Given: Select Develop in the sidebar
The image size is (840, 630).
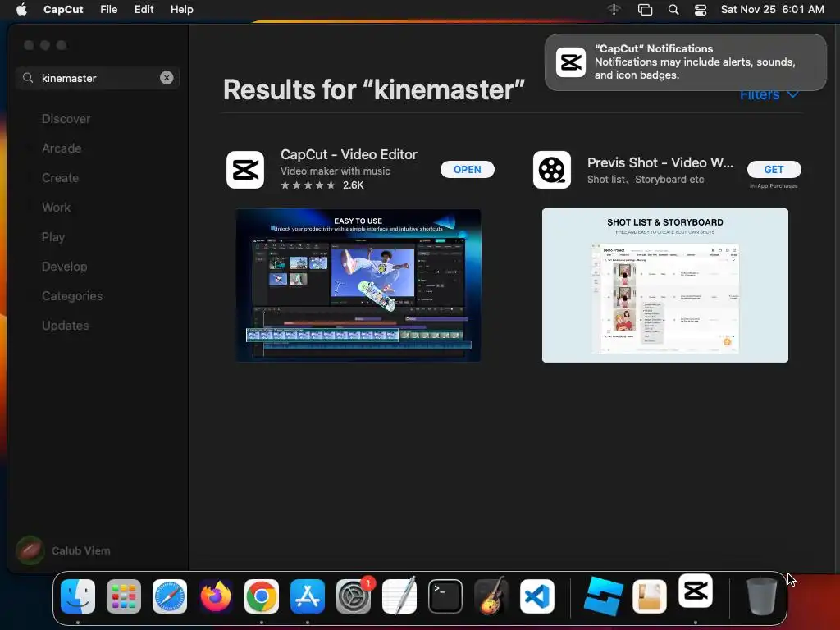Looking at the screenshot, I should [64, 267].
